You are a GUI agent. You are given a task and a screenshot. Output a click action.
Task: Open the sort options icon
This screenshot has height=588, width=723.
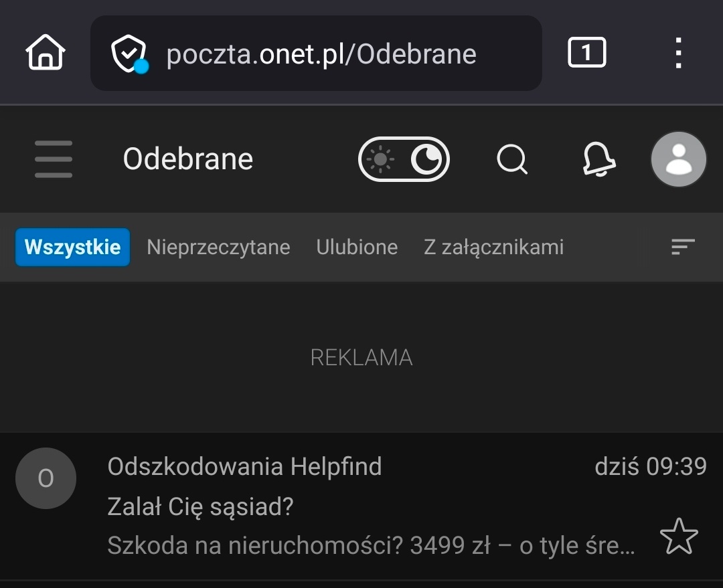[x=683, y=247]
